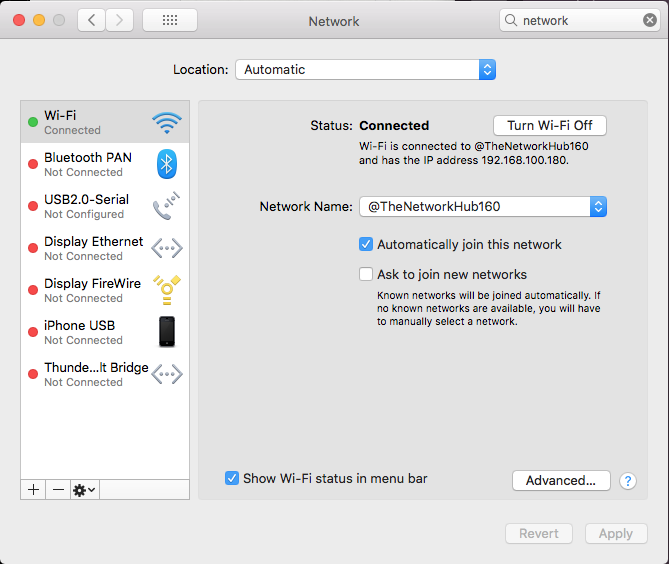Disable Automatically join this network
This screenshot has height=564, width=669.
tap(366, 244)
